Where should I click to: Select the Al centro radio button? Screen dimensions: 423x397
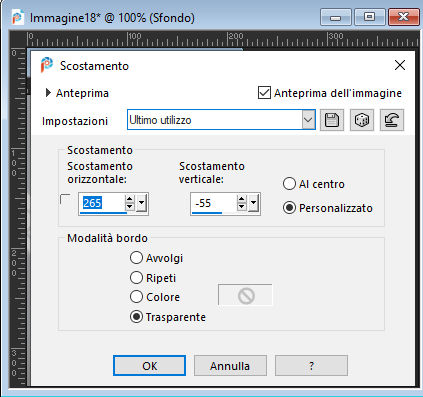click(289, 184)
